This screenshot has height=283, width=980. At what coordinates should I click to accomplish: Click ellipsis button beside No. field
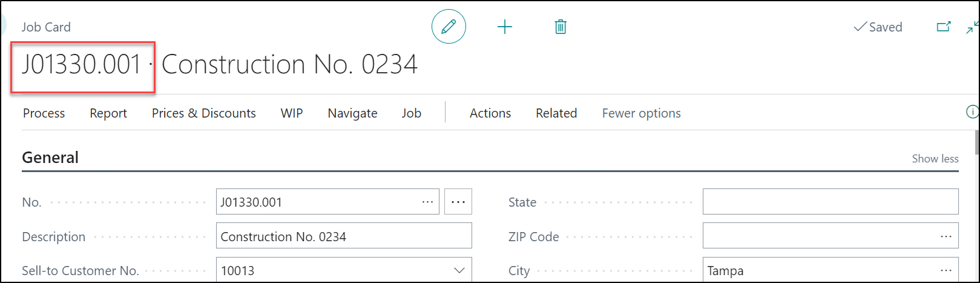coord(458,202)
